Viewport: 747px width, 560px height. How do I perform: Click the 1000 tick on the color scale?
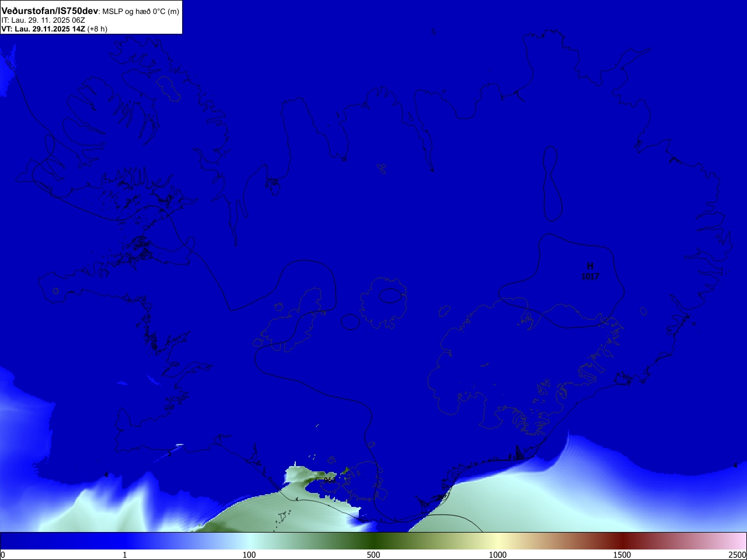click(x=498, y=555)
